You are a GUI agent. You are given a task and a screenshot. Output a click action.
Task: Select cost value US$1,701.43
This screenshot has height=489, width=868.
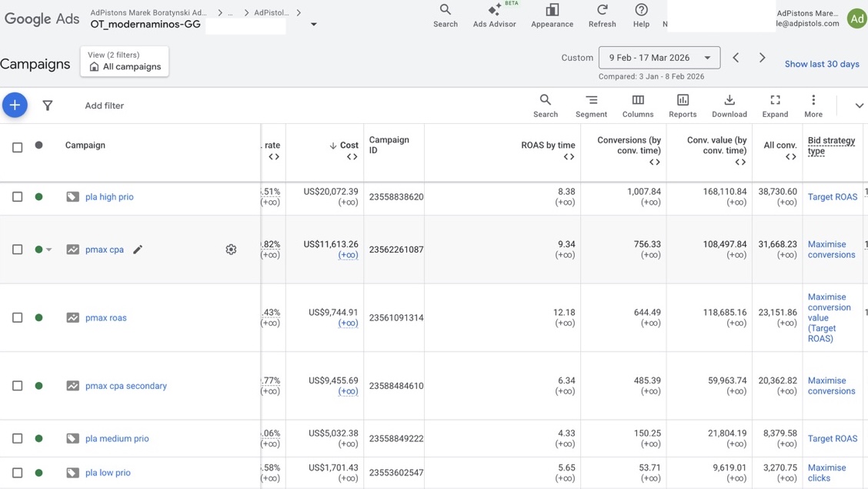(x=333, y=467)
